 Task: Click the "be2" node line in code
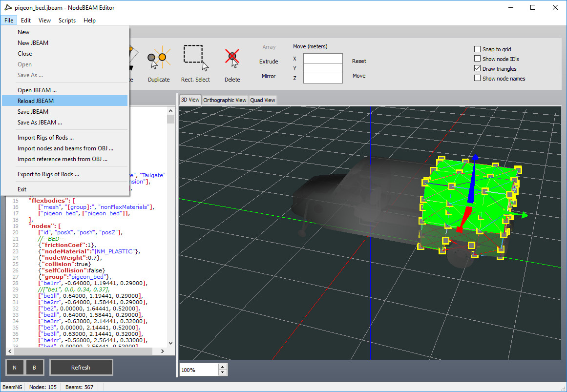(x=89, y=309)
